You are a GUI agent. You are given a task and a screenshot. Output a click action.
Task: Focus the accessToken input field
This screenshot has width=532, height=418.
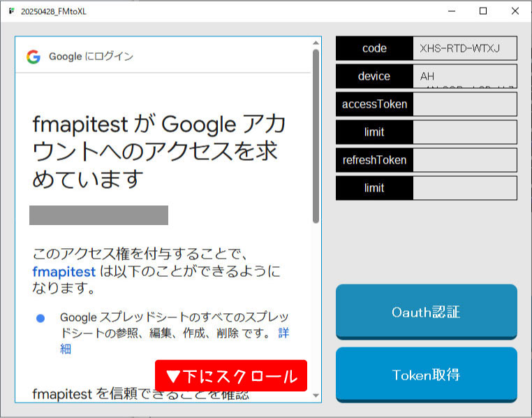tap(465, 104)
